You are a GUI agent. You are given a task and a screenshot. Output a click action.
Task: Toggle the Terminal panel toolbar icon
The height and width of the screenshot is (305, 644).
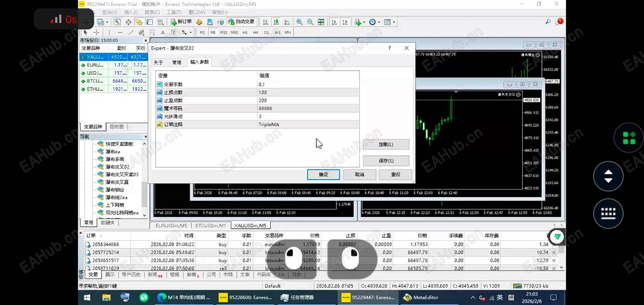click(150, 22)
